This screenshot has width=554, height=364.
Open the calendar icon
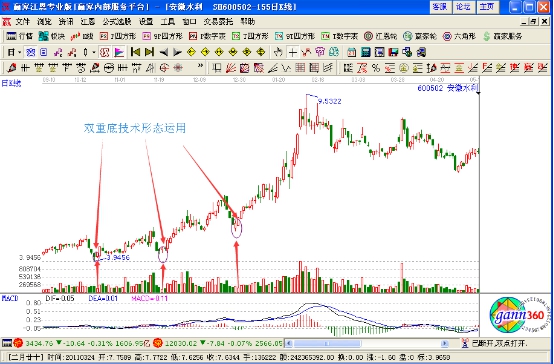(x=351, y=53)
